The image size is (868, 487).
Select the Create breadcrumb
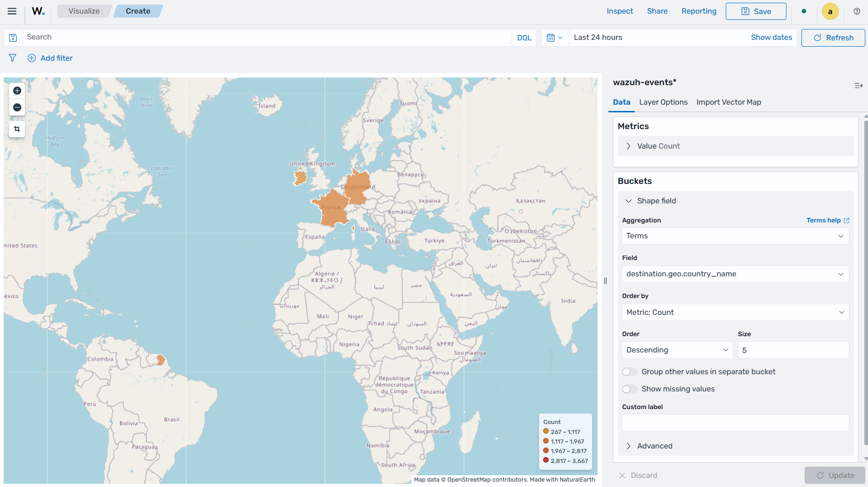tap(138, 11)
